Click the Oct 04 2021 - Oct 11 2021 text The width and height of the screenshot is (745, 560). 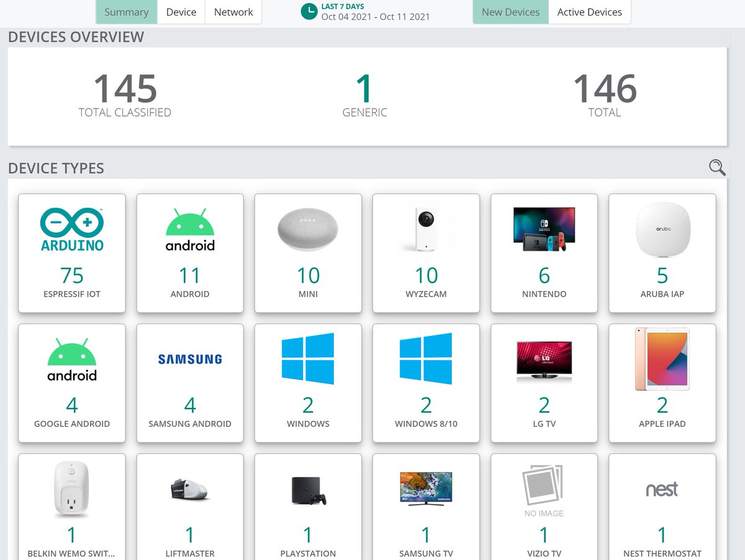click(x=376, y=17)
